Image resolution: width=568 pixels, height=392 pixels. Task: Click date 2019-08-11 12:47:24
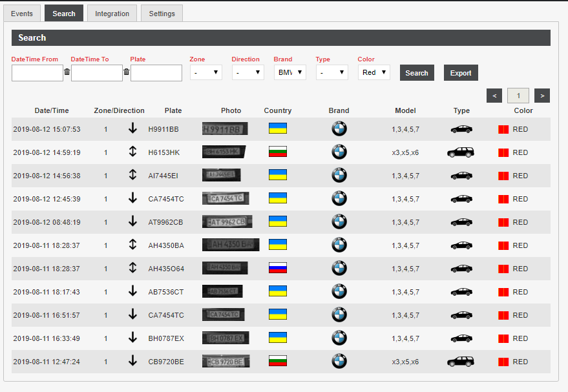click(x=47, y=362)
